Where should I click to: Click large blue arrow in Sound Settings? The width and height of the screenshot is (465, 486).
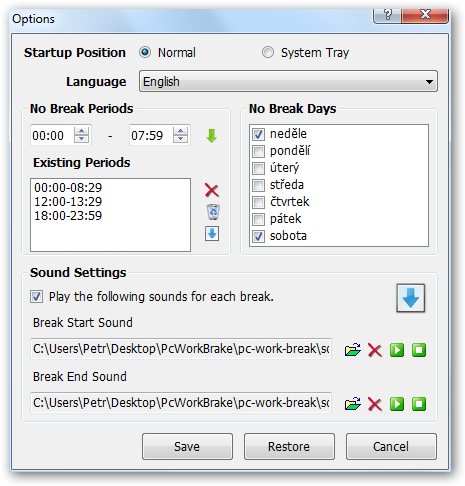click(x=410, y=298)
